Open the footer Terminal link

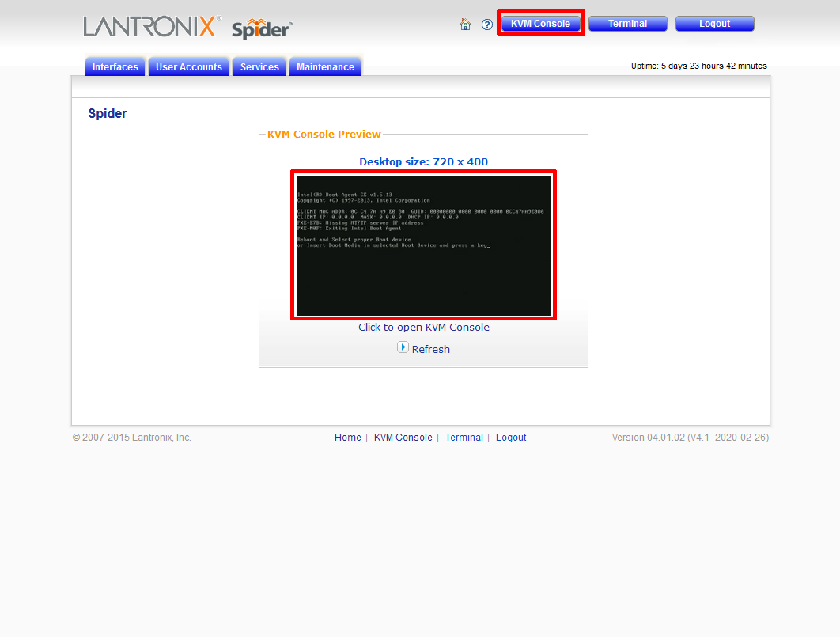pyautogui.click(x=464, y=438)
